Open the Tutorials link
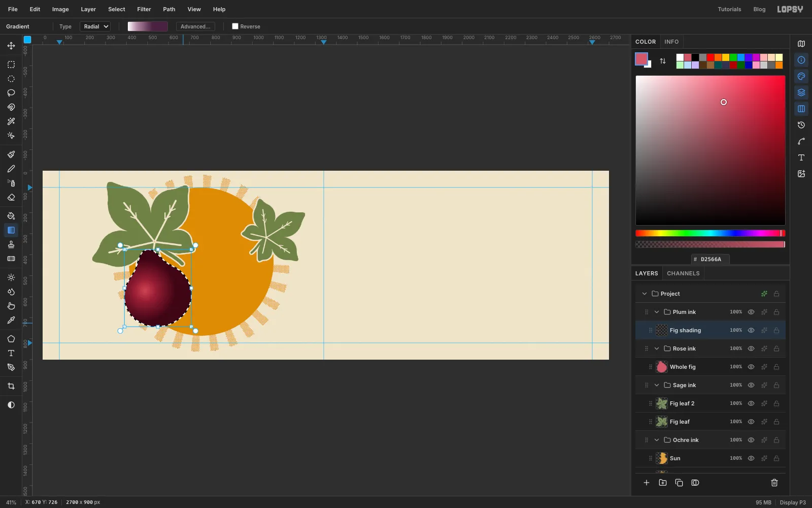Viewport: 812px width, 508px height. 729,9
